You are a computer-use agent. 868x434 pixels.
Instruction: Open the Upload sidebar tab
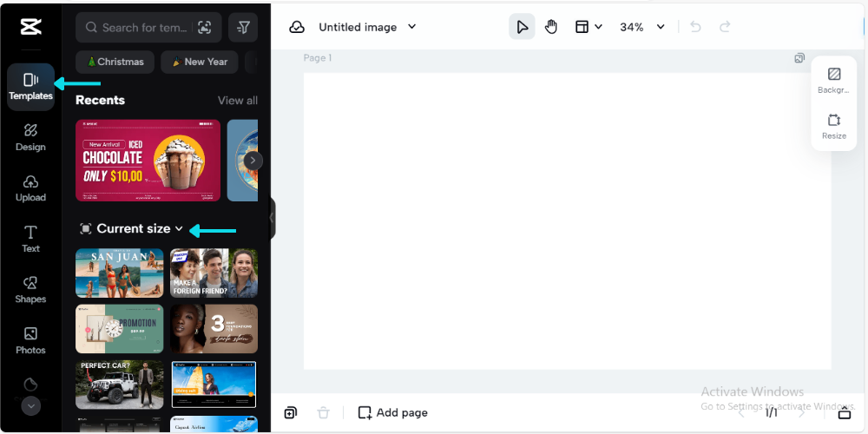[x=30, y=188]
